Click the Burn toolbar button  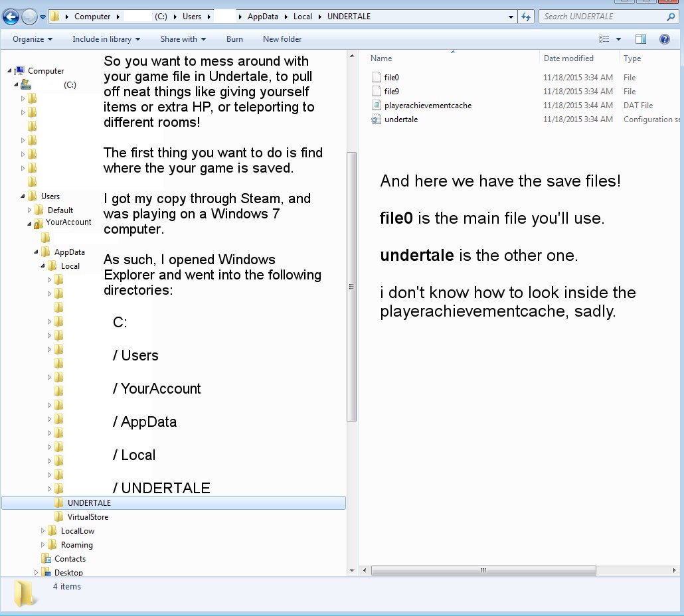234,39
